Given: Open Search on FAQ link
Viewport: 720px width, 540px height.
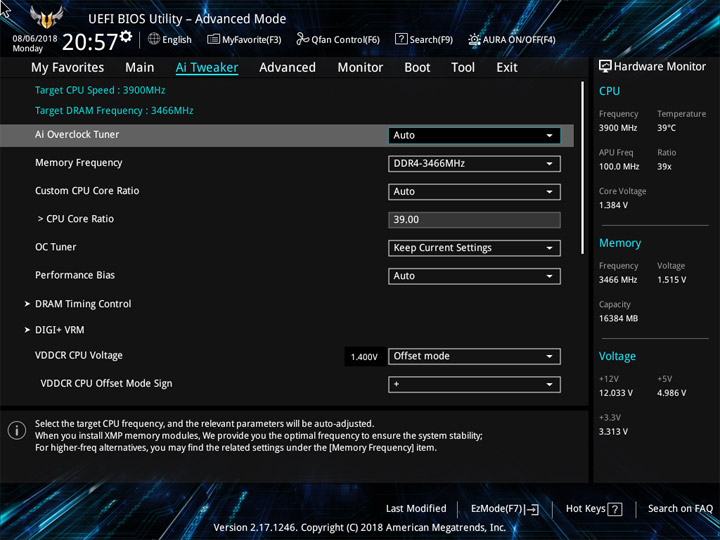Looking at the screenshot, I should pos(680,508).
